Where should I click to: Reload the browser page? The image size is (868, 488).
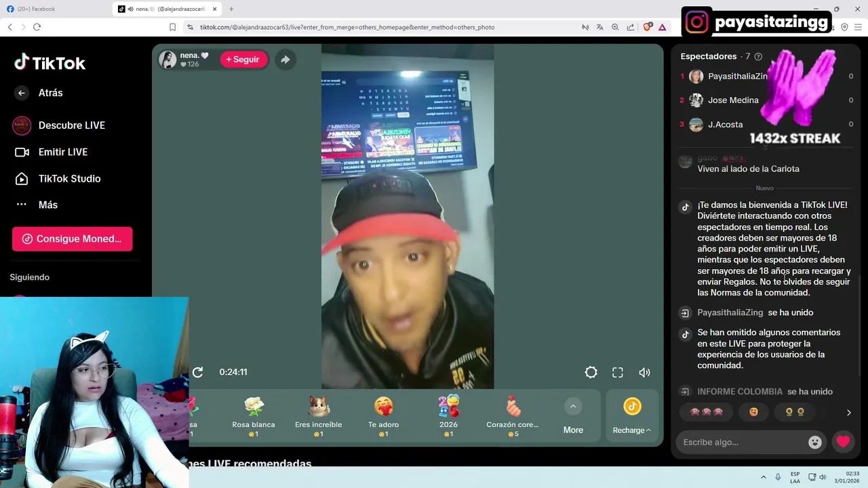[37, 27]
